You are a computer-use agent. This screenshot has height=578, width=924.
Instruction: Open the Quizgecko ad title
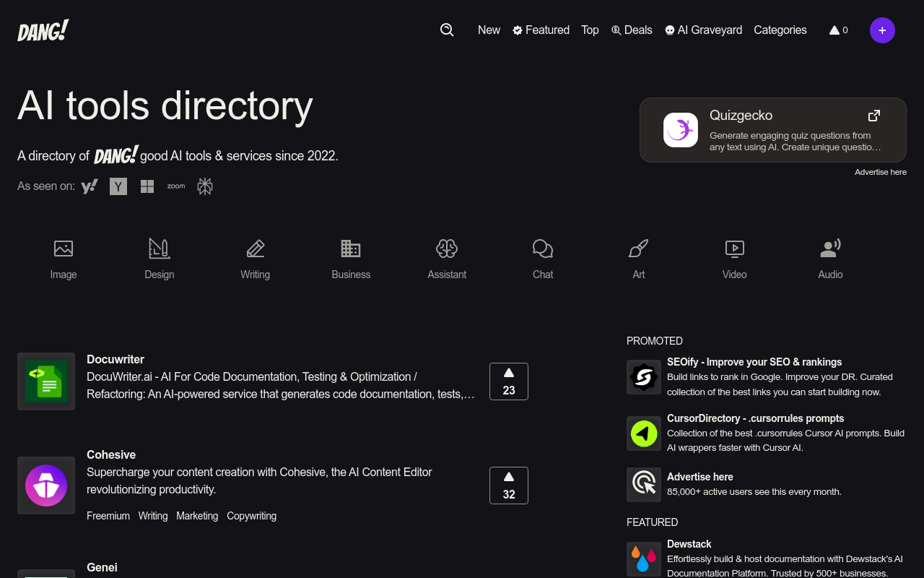[741, 116]
